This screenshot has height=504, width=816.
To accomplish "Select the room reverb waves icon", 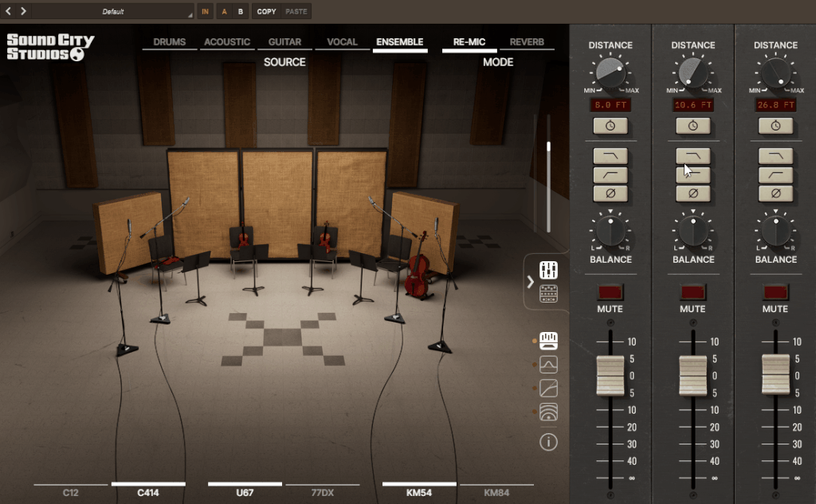I will tap(548, 412).
